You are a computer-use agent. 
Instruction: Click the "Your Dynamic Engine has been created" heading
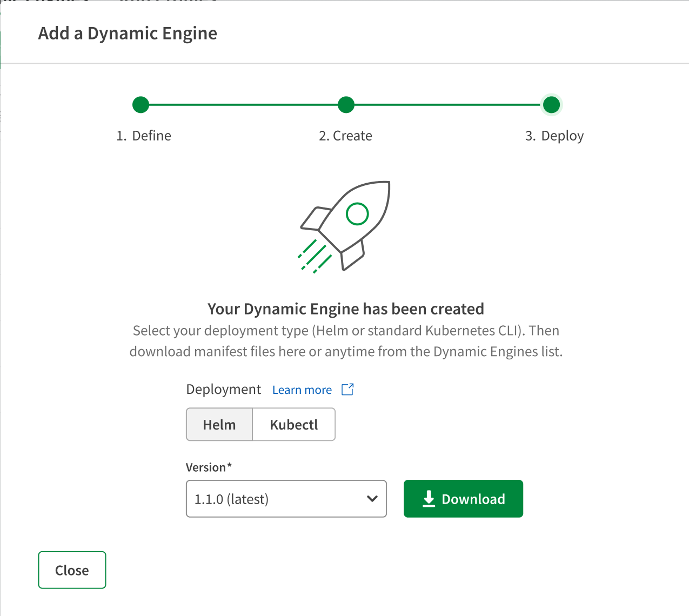coord(346,309)
